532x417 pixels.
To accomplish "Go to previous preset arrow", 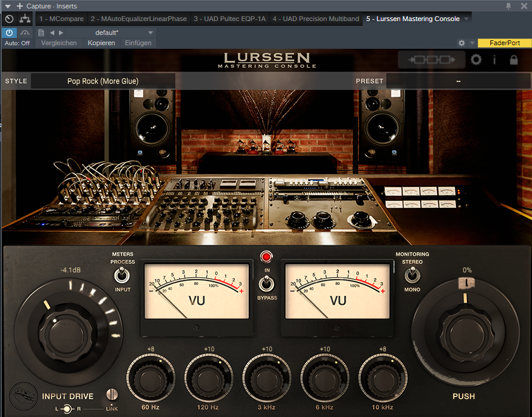I will tap(52, 33).
